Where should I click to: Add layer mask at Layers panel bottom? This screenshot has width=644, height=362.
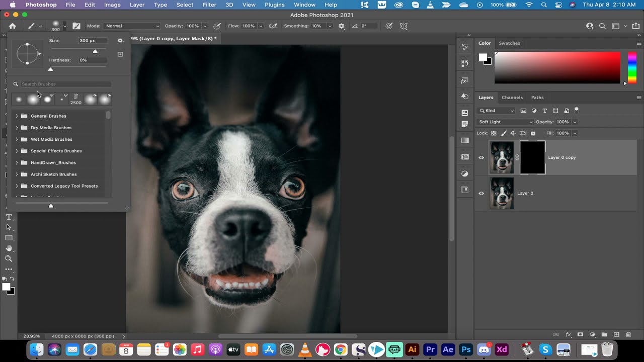(x=580, y=334)
